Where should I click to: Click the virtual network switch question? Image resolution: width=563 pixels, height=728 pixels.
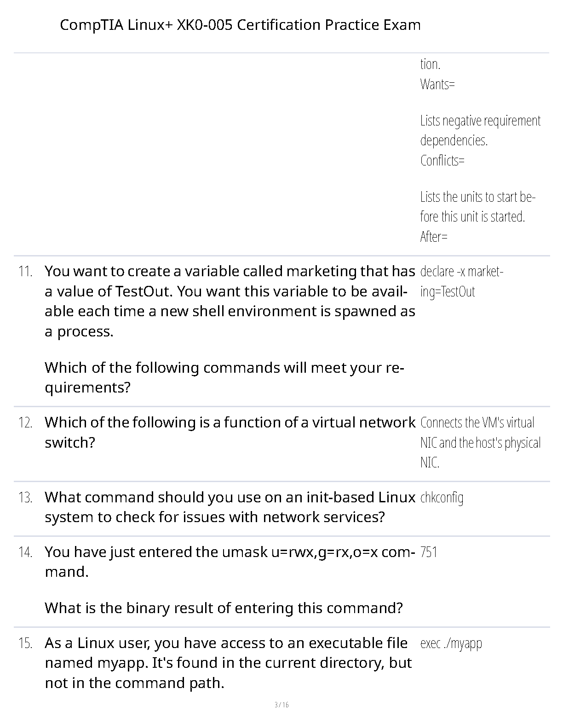229,432
